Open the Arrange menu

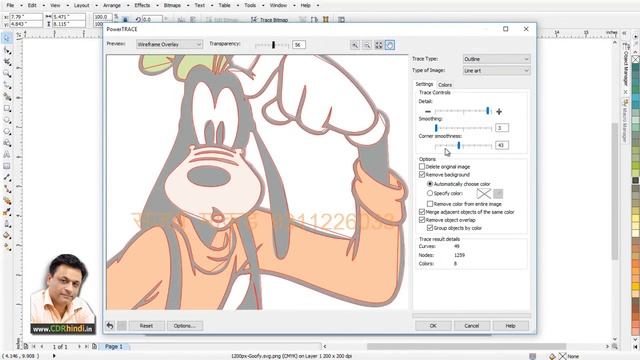coord(112,6)
